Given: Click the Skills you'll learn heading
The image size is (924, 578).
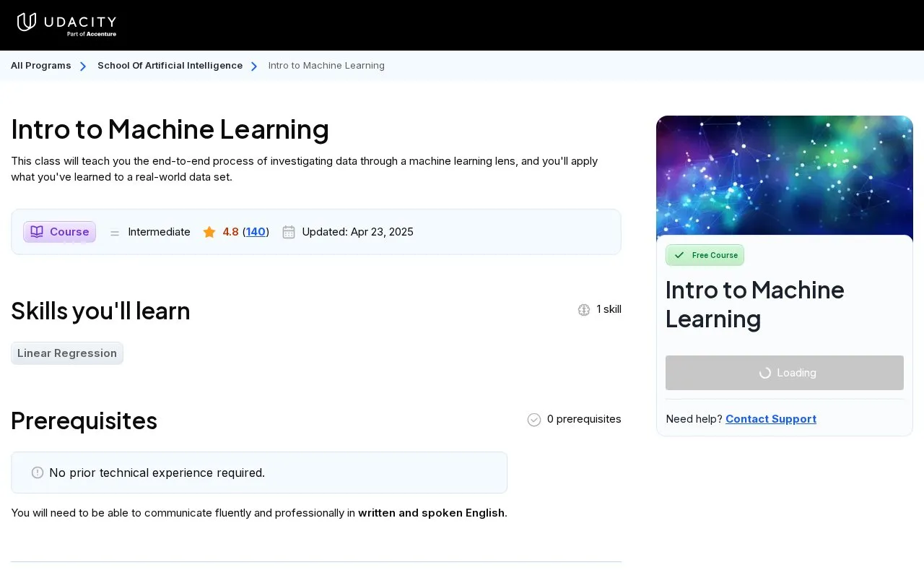Looking at the screenshot, I should [101, 311].
